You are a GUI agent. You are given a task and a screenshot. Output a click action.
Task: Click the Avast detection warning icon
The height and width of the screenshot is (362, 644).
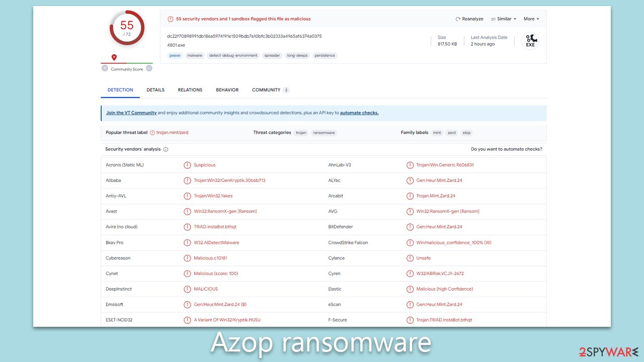click(x=187, y=211)
